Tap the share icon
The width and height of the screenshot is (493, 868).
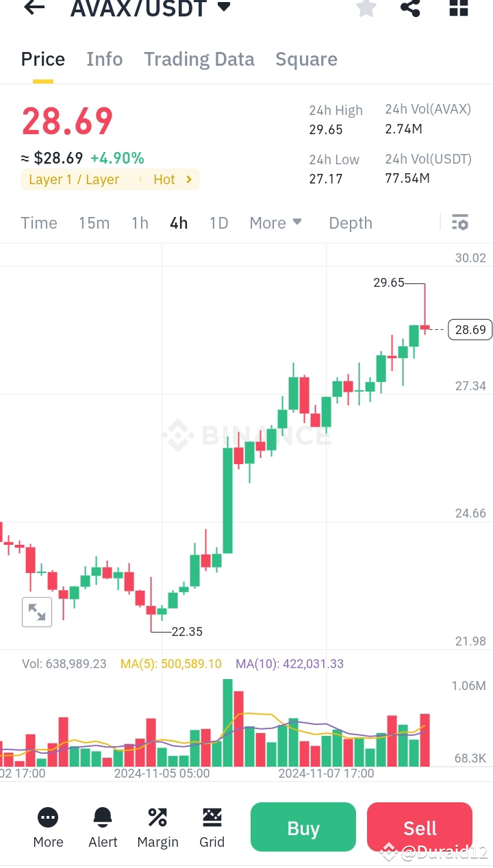410,9
